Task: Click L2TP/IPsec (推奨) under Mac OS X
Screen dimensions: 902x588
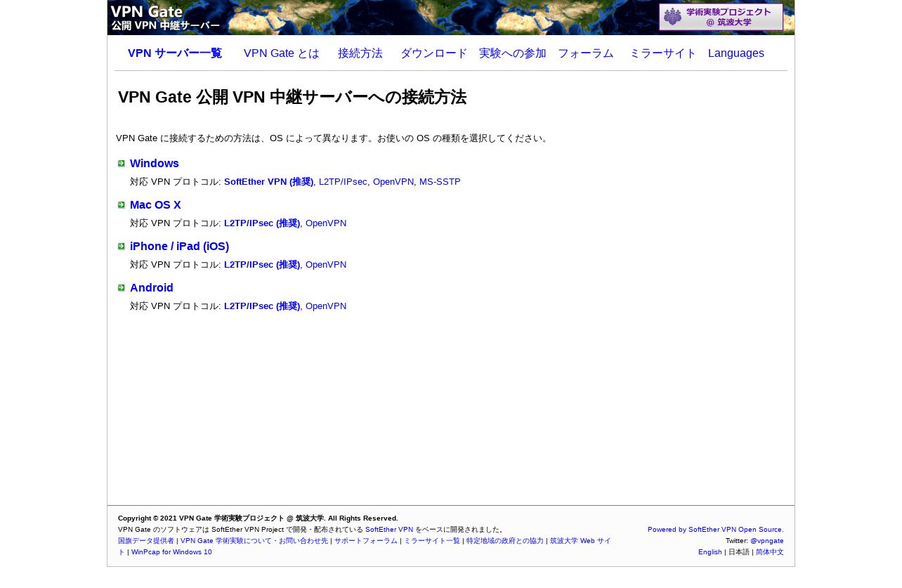Action: (262, 223)
